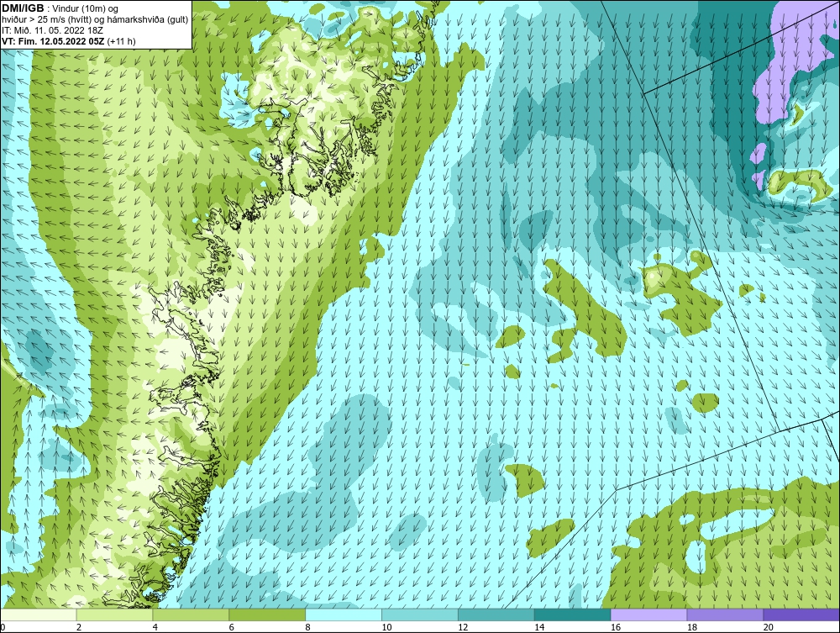Click the 'IT: Mið. 11. 05. 2022 18Z' line
The image size is (840, 633).
coord(52,30)
